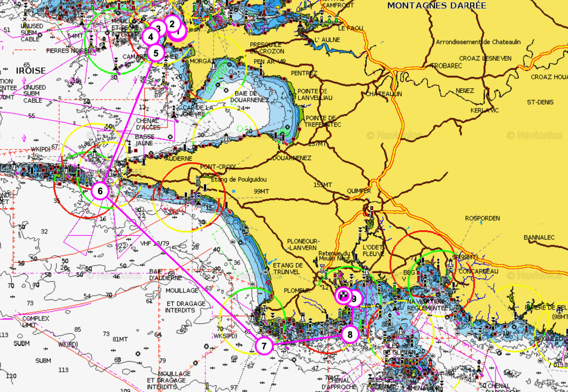Click route waypoint marker 4

(x=151, y=36)
